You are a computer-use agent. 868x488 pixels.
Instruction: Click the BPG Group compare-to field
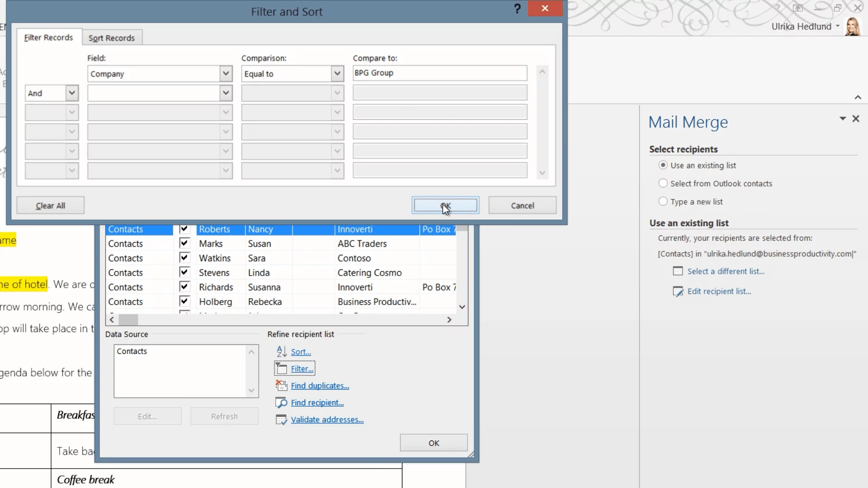(439, 73)
